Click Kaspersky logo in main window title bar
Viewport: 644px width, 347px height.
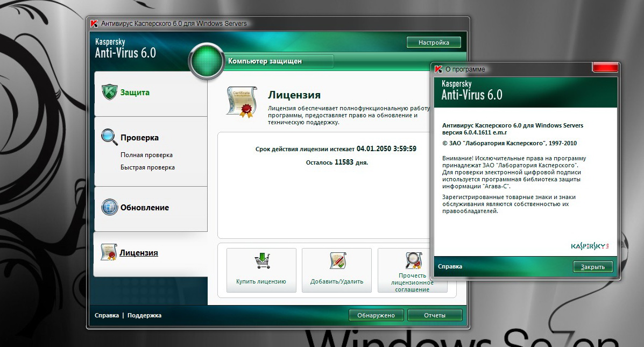click(x=94, y=24)
